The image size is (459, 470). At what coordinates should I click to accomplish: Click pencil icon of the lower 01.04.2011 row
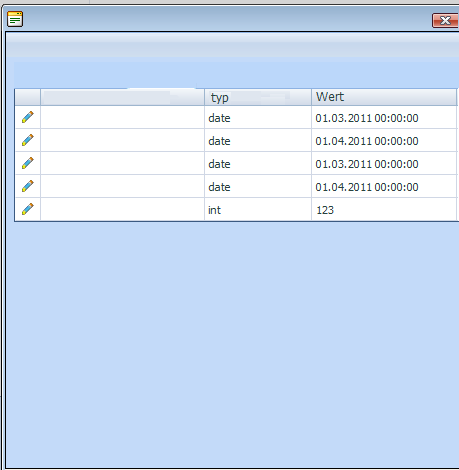28,186
